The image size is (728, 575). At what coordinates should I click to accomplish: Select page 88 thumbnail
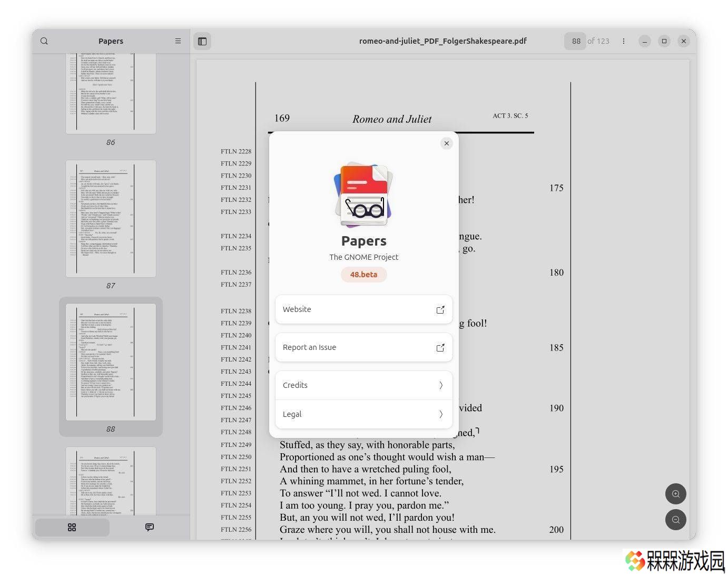(x=111, y=362)
